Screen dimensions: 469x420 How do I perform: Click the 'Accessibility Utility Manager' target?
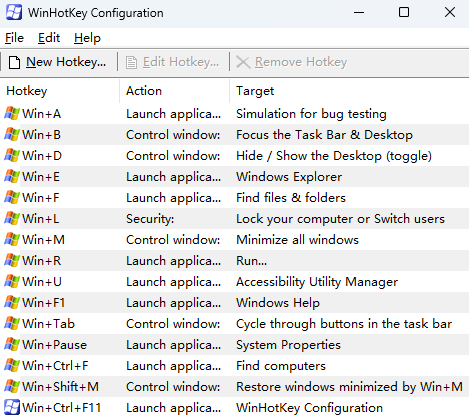(317, 282)
